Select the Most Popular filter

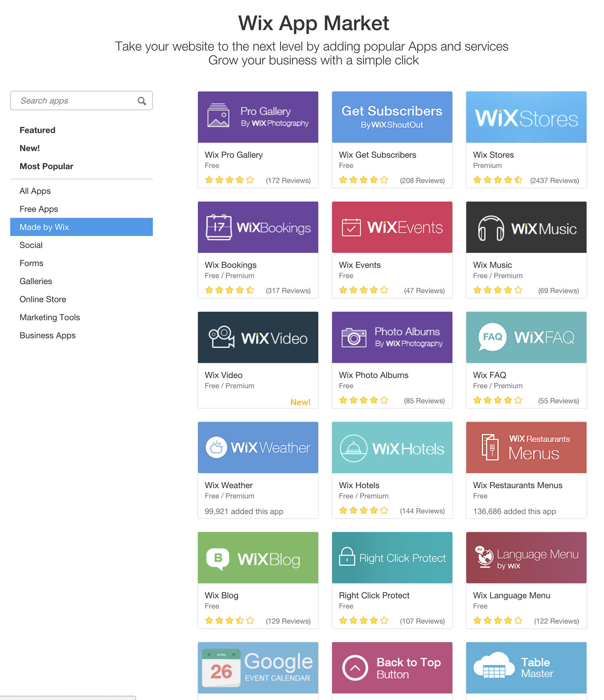point(46,166)
